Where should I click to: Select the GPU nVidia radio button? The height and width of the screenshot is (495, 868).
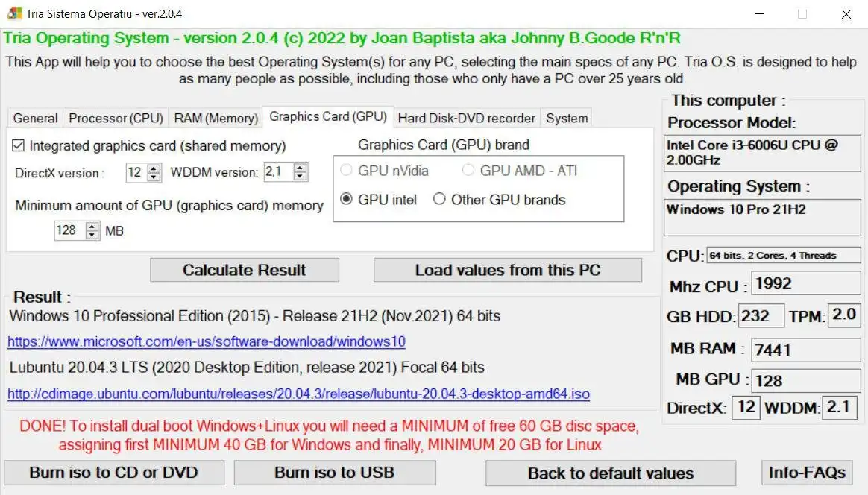coord(347,170)
